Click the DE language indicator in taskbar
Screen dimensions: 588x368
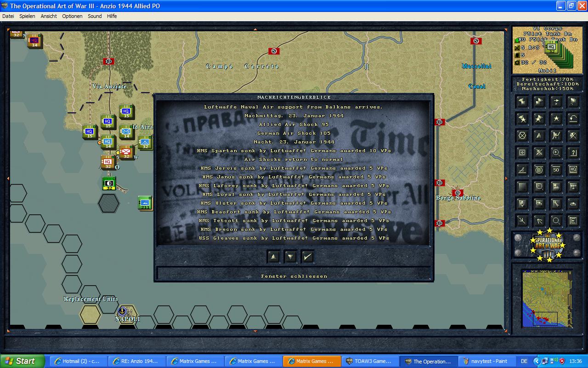coord(525,361)
